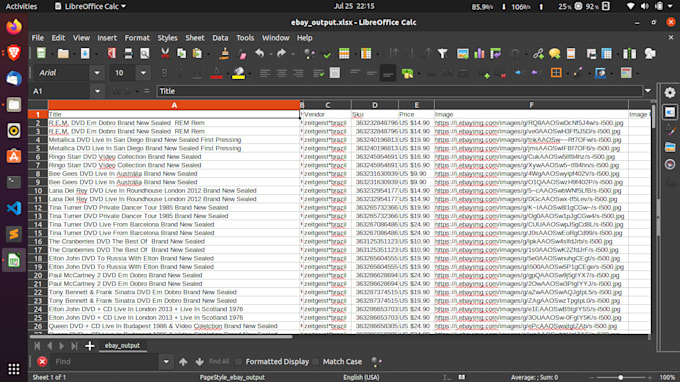Redo the last undone action
Viewport: 680px width, 382px height.
tap(281, 53)
